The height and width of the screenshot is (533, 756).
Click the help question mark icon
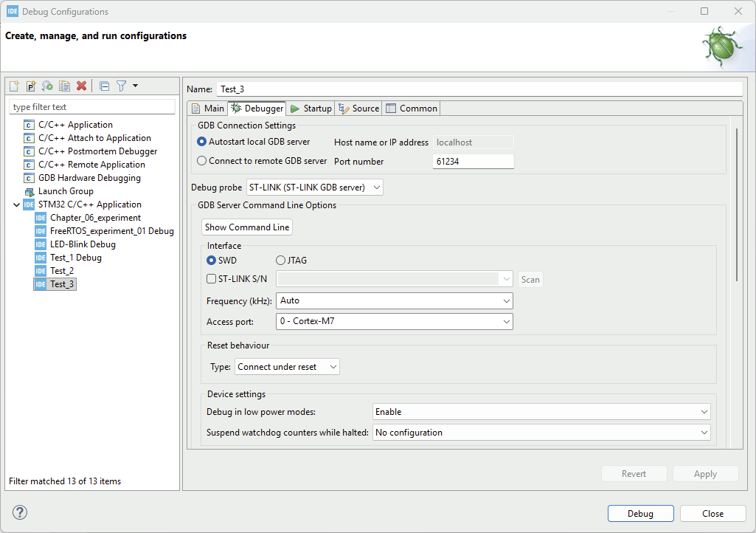(x=19, y=512)
